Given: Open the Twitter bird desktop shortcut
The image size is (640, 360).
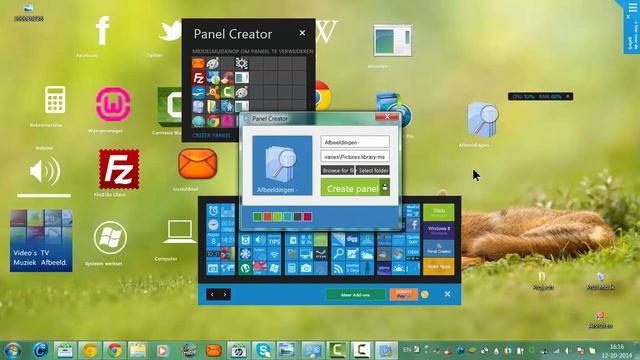Looking at the screenshot, I should click(x=170, y=31).
